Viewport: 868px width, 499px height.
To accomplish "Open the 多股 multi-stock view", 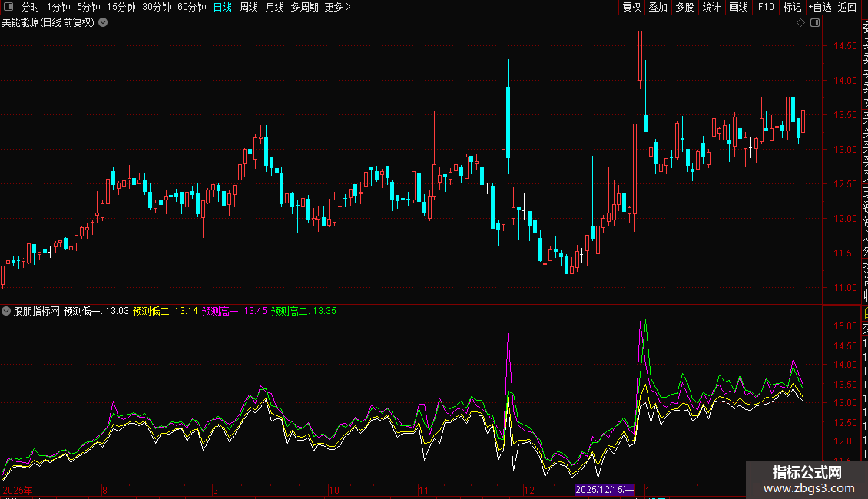I will coord(684,7).
